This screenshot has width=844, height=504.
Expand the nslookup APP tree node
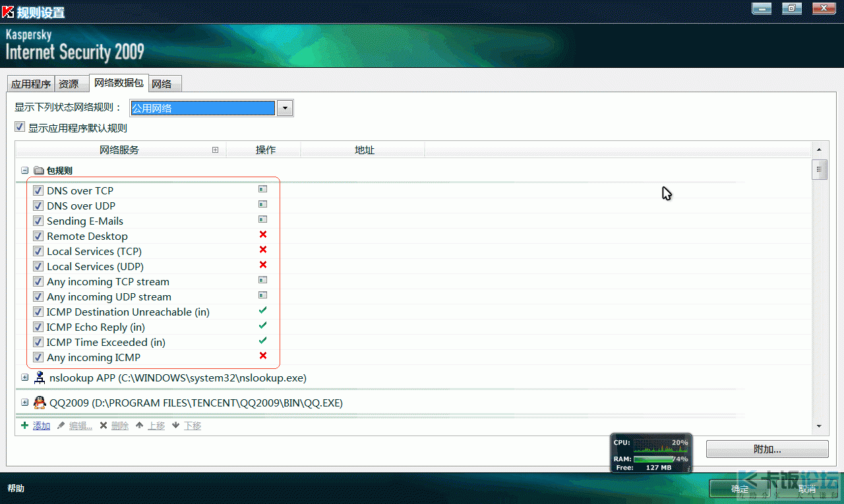[x=25, y=378]
